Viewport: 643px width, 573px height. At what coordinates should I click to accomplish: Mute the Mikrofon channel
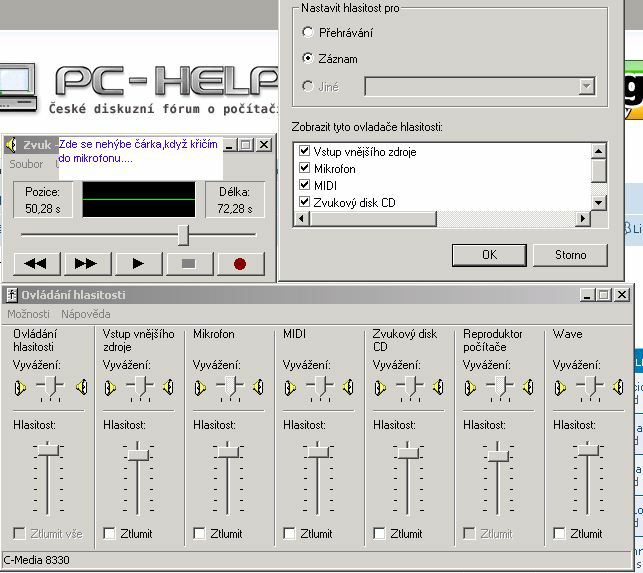[199, 534]
